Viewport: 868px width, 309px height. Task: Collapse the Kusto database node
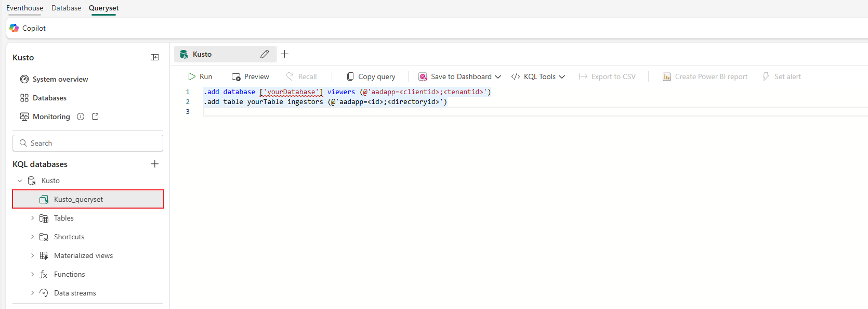click(x=20, y=181)
